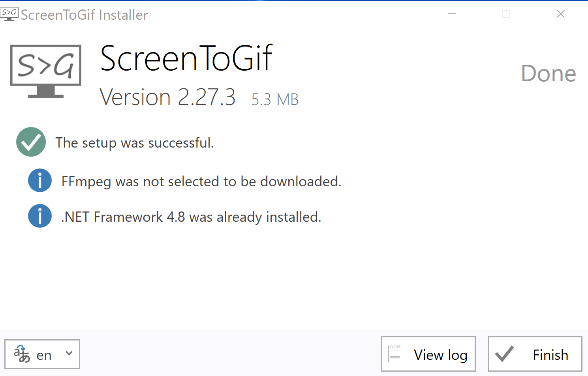
Task: Click the document icon on View log button
Action: tap(395, 354)
